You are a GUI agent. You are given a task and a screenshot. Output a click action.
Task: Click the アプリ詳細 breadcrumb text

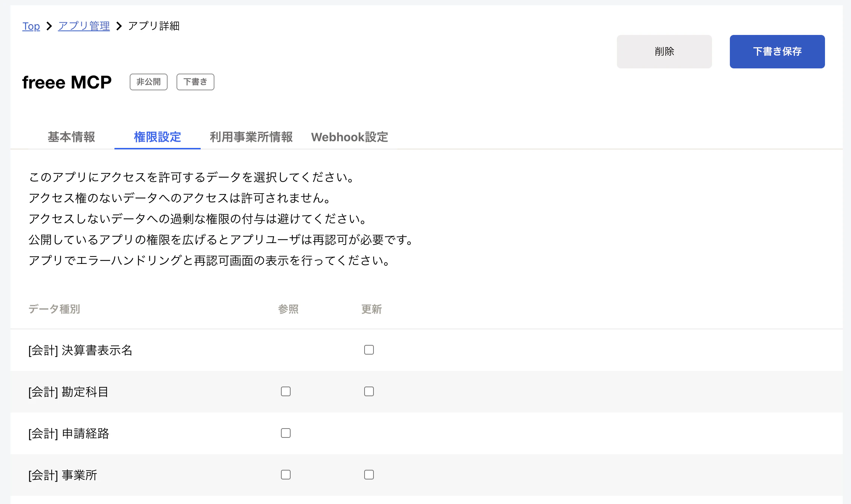click(153, 26)
